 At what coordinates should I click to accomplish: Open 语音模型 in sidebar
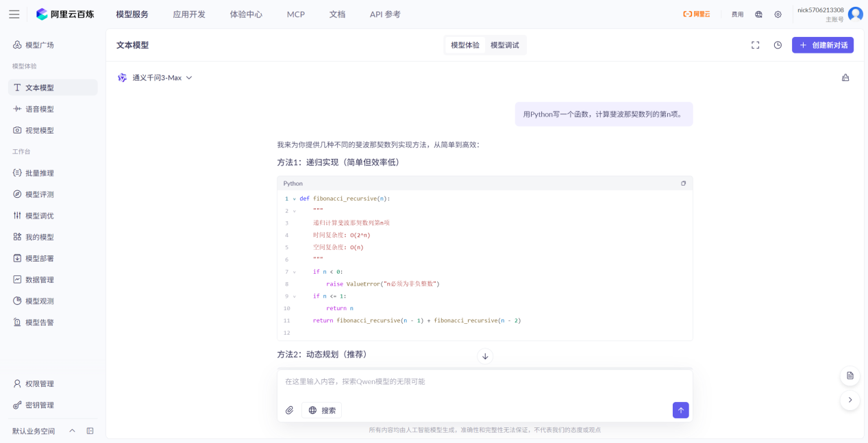coord(53,109)
